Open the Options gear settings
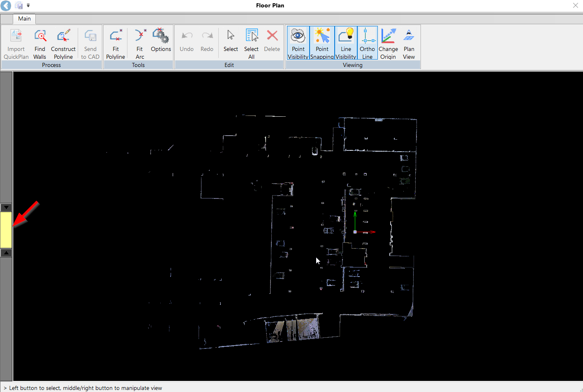 pyautogui.click(x=161, y=41)
